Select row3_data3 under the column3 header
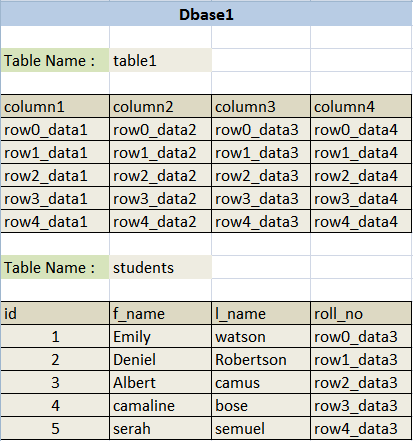The image size is (413, 441). [x=261, y=198]
